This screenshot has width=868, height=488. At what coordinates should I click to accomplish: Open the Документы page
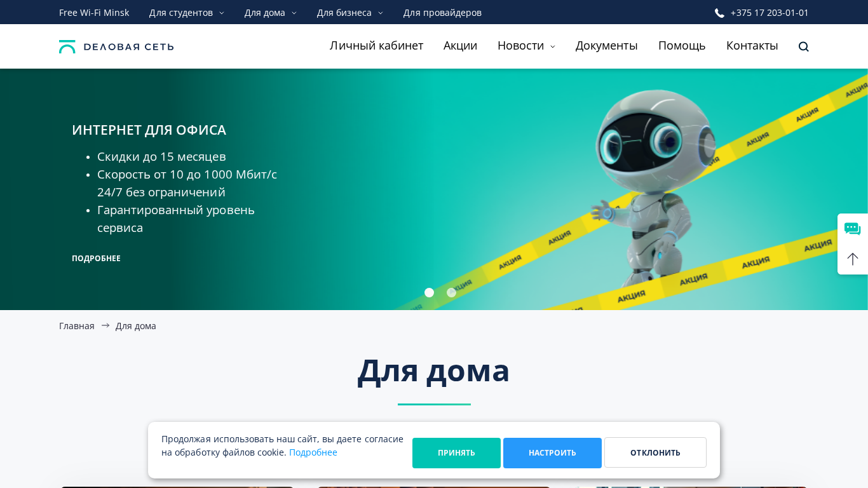[x=607, y=46]
